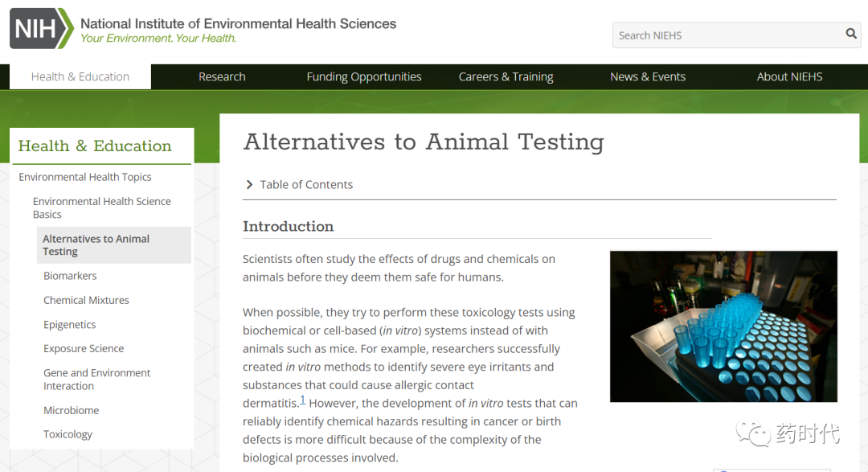Open the Research menu
This screenshot has height=472, width=868.
tap(222, 76)
